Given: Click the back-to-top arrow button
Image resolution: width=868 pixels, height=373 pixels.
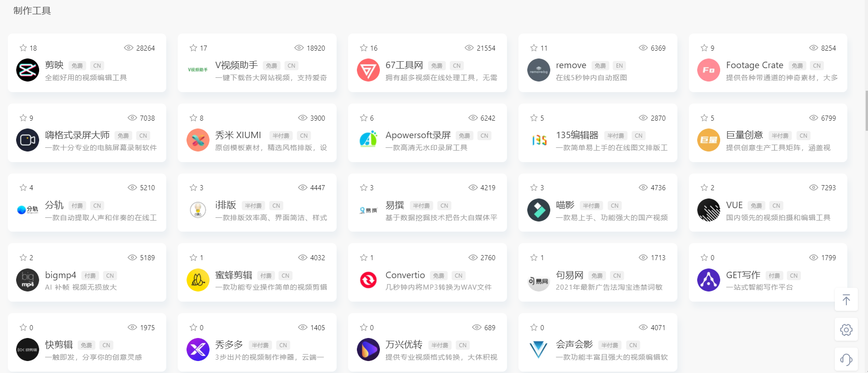Looking at the screenshot, I should click(x=846, y=300).
